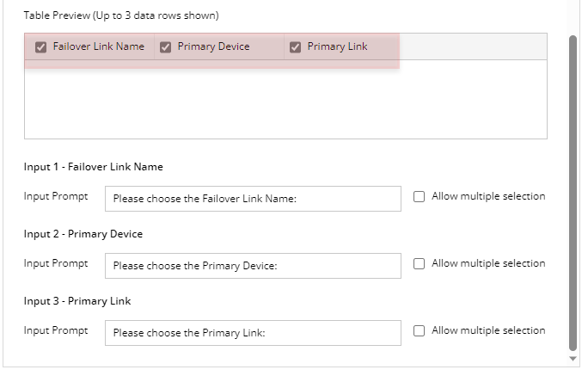Screen dimensions: 588x382
Task: Enable multiple selection for Primary Device input
Action: click(x=420, y=263)
